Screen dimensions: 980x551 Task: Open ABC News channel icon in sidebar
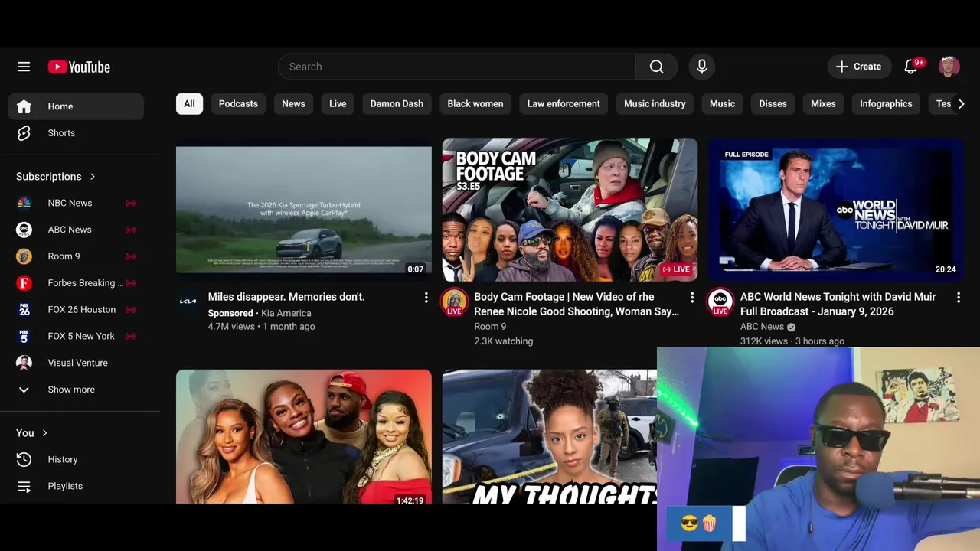pyautogui.click(x=24, y=230)
